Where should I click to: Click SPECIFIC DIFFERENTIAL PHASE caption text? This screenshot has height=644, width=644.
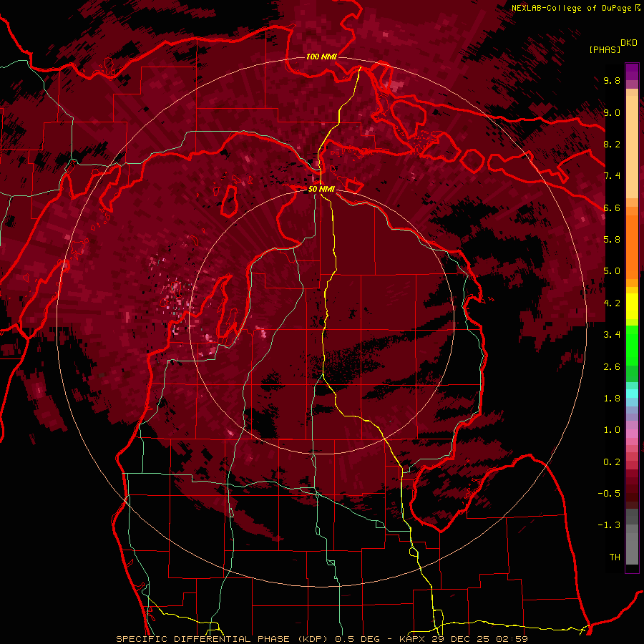[205, 639]
